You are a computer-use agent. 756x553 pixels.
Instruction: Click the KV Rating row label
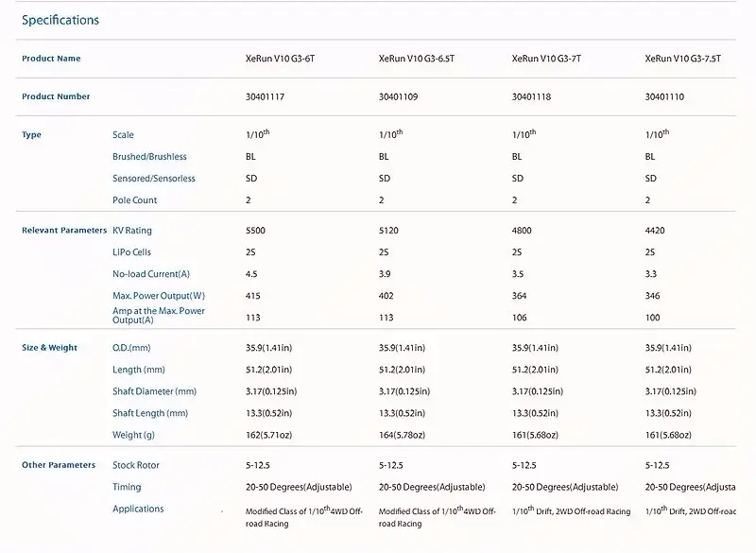(132, 231)
